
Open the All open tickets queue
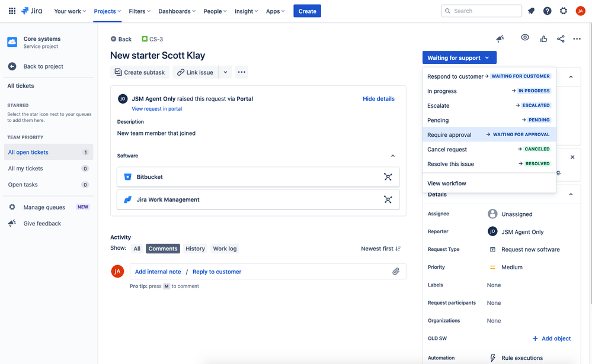coord(49,152)
